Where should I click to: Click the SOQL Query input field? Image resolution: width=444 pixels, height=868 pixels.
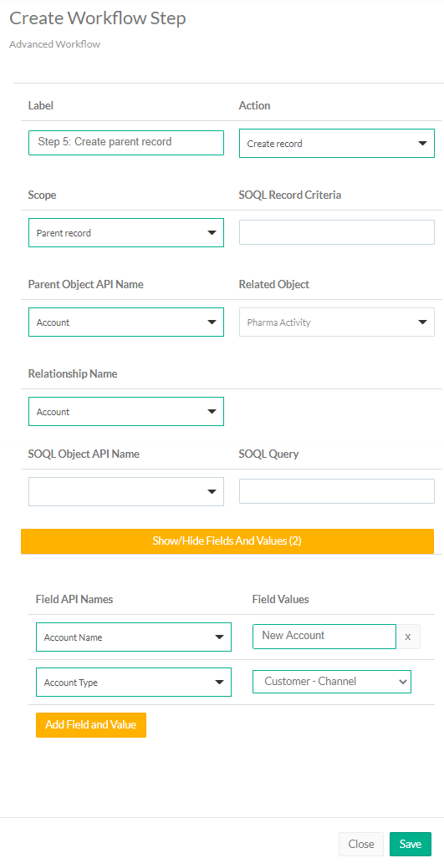(x=336, y=491)
